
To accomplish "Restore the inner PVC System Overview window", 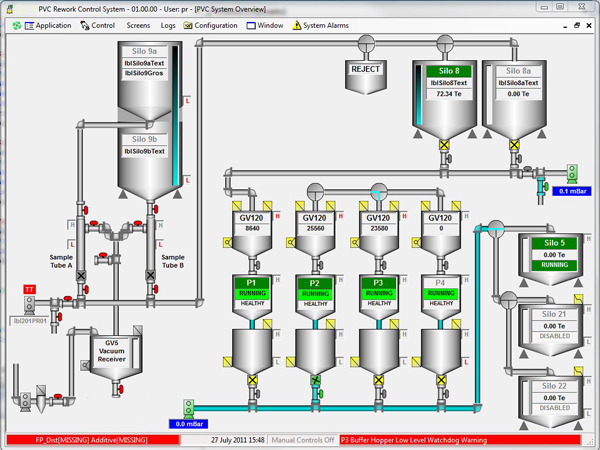I will pyautogui.click(x=577, y=25).
